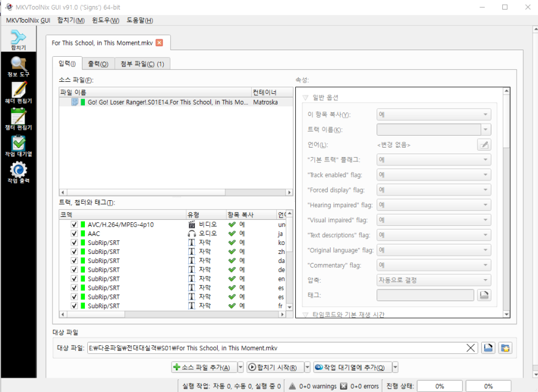The width and height of the screenshot is (538, 392).
Task: Uncheck the fr SubRip/SRT track checkbox
Action: pyautogui.click(x=74, y=305)
